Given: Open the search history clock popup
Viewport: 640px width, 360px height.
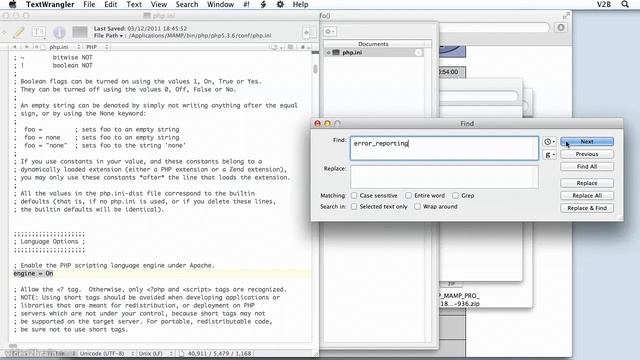Looking at the screenshot, I should coord(549,142).
